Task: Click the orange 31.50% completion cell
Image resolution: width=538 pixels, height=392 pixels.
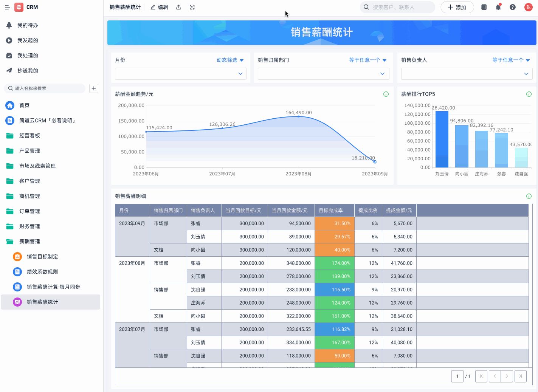Action: point(335,223)
